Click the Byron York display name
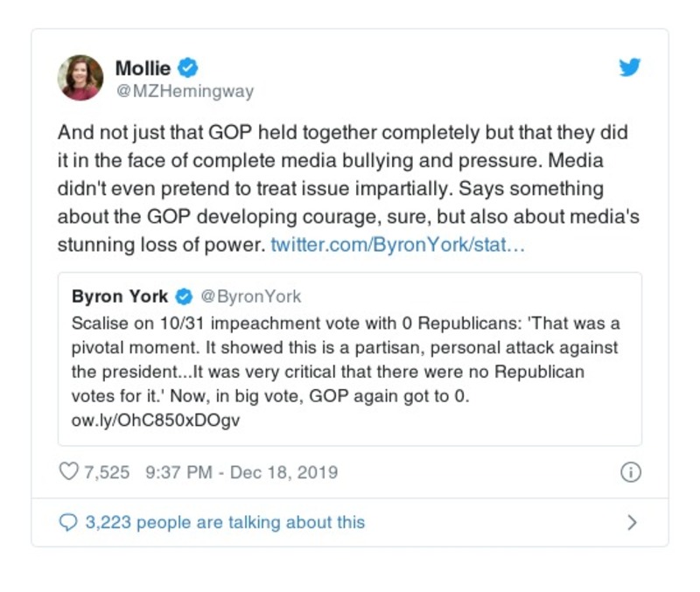 (120, 296)
